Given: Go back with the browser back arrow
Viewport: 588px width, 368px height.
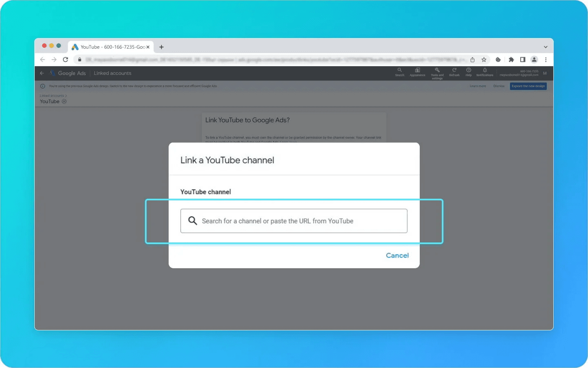Looking at the screenshot, I should click(x=42, y=60).
